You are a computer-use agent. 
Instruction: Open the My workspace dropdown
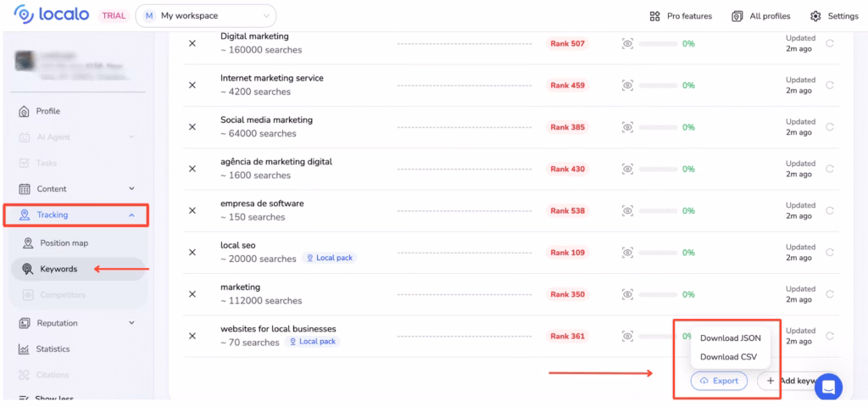point(206,16)
